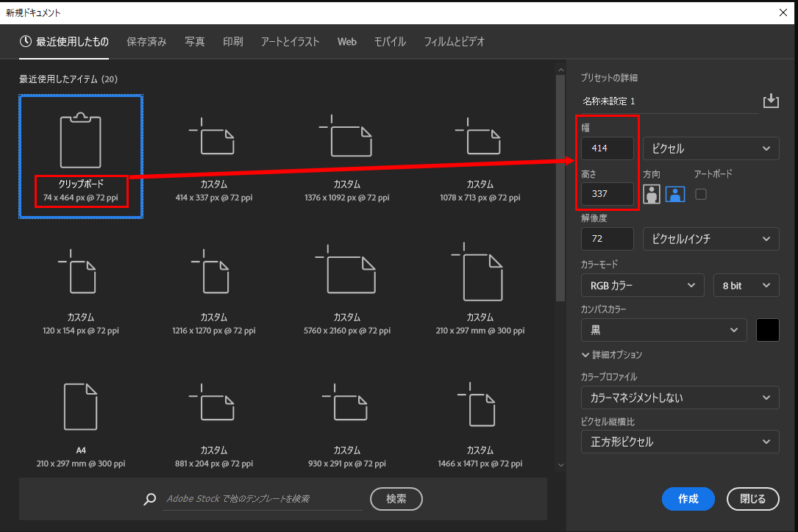798x532 pixels.
Task: Set orientation to landscape
Action: 675,194
